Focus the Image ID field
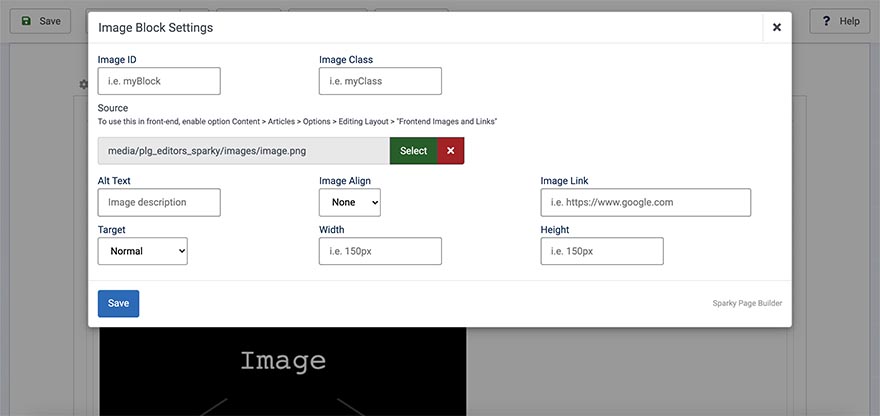Image resolution: width=880 pixels, height=416 pixels. (159, 81)
